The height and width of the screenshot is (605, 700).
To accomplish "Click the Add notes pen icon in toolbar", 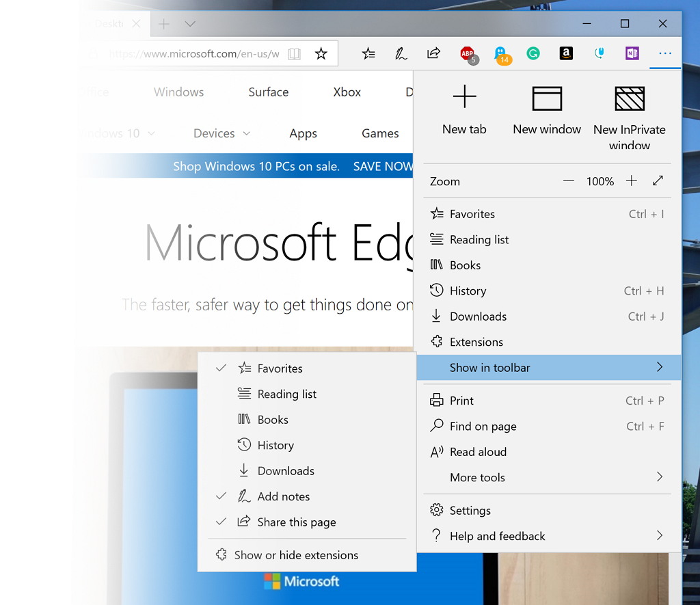I will pos(401,53).
